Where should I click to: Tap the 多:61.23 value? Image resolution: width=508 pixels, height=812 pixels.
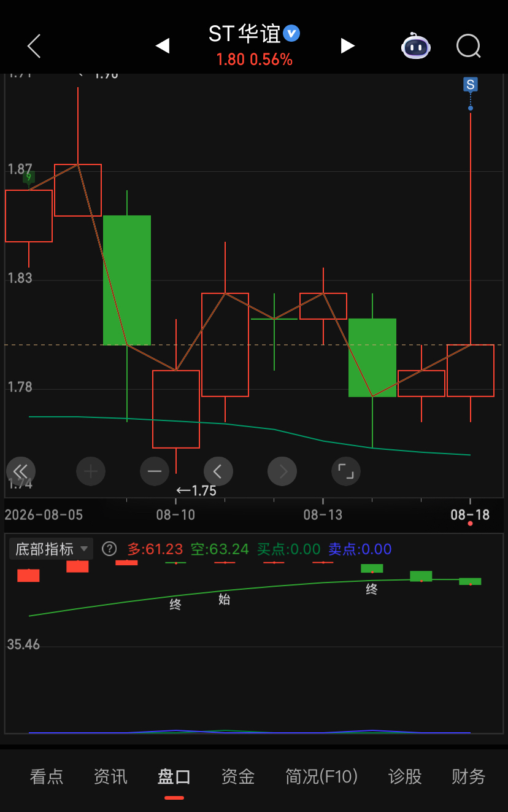pyautogui.click(x=155, y=549)
